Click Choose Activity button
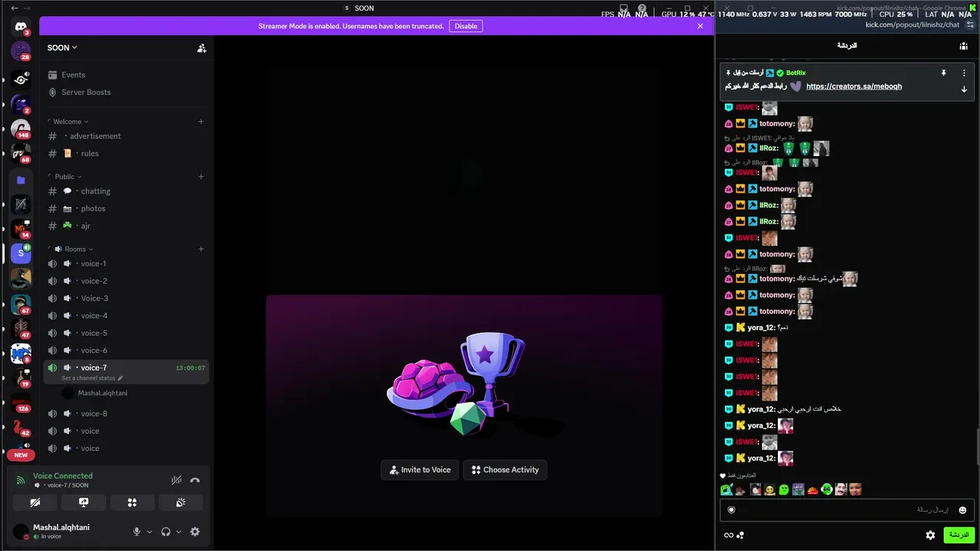Viewport: 980px width, 551px height. [x=505, y=470]
